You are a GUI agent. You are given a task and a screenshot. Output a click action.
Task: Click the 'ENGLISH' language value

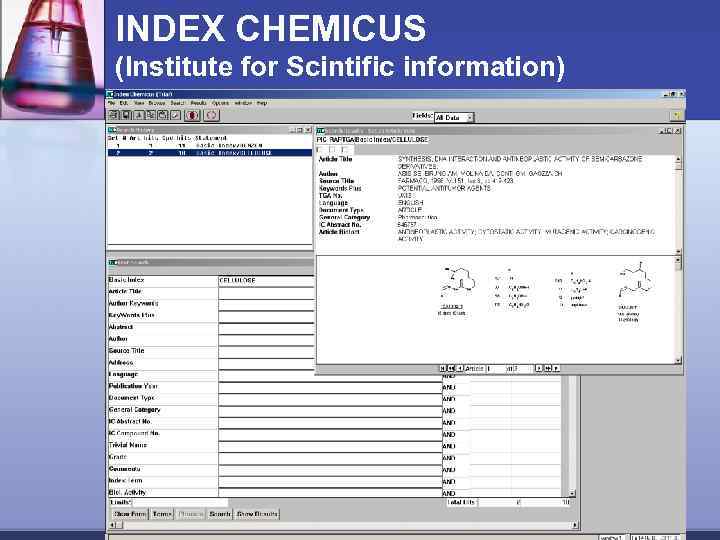[x=411, y=203]
